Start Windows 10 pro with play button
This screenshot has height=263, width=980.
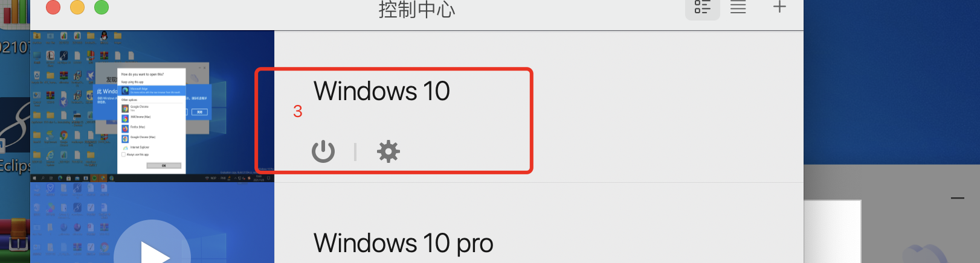(152, 247)
